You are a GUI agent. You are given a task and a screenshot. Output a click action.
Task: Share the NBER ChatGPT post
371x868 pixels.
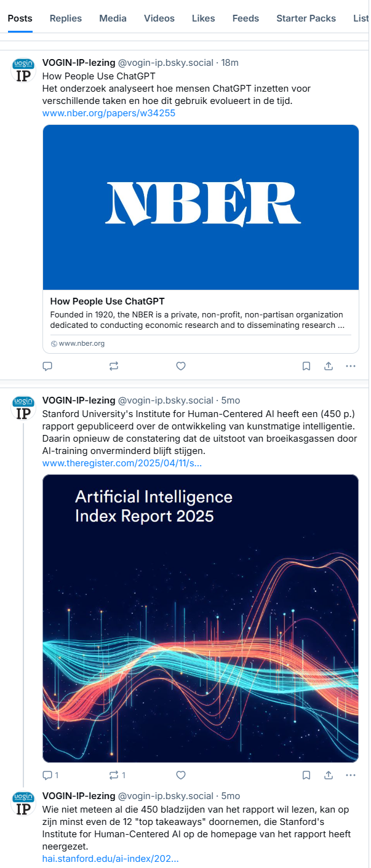[329, 366]
